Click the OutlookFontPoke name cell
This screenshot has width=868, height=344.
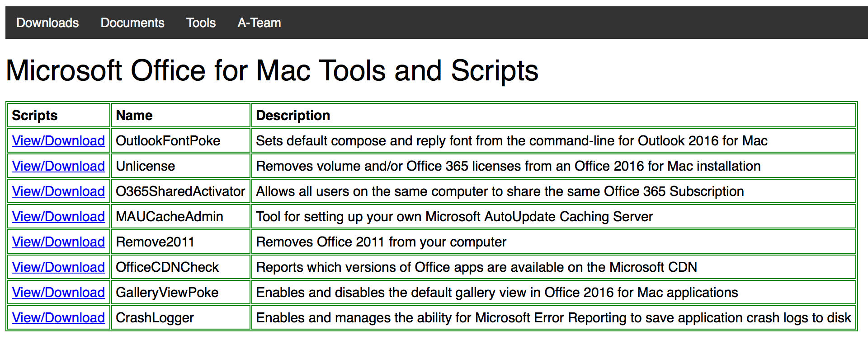[x=181, y=141]
